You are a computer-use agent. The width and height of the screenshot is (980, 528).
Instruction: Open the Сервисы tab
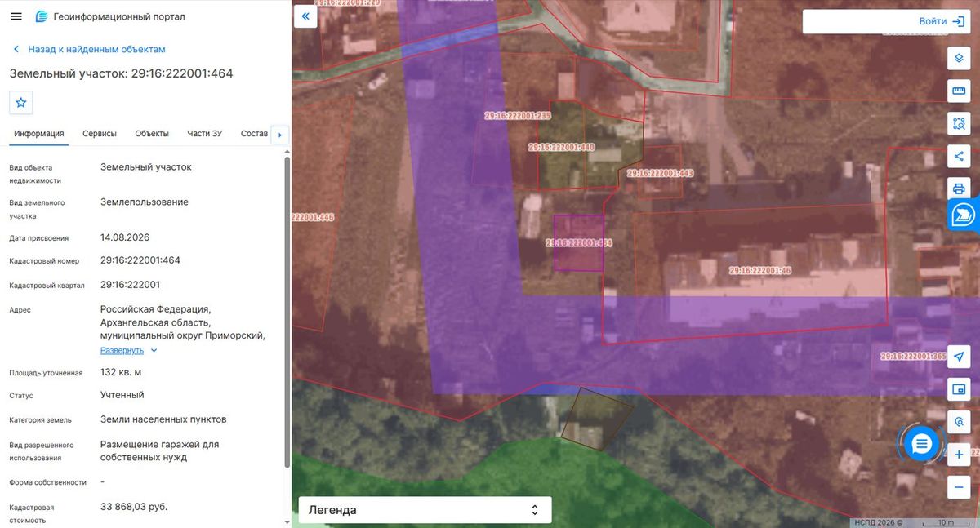click(100, 134)
